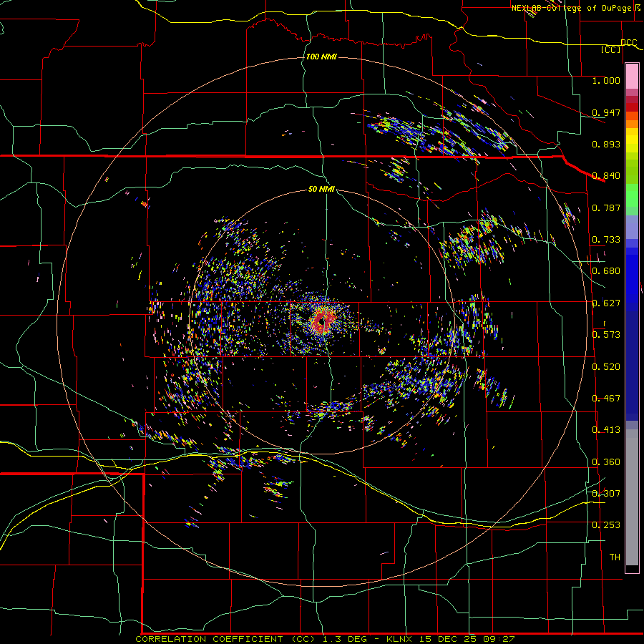Click the CORRELATION COEFFICIENT (CC) caption text
This screenshot has width=644, height=644.
pyautogui.click(x=225, y=639)
